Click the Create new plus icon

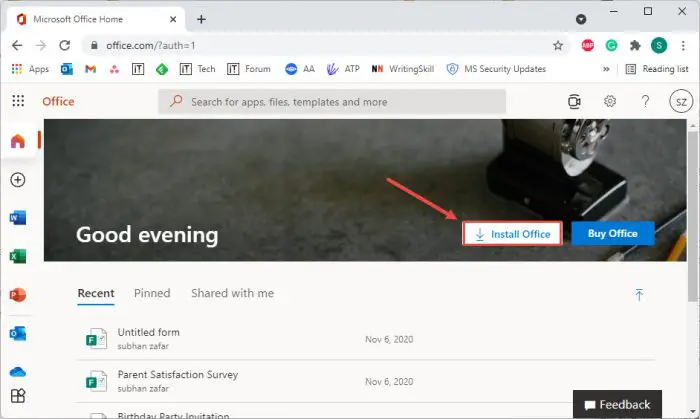pos(18,180)
